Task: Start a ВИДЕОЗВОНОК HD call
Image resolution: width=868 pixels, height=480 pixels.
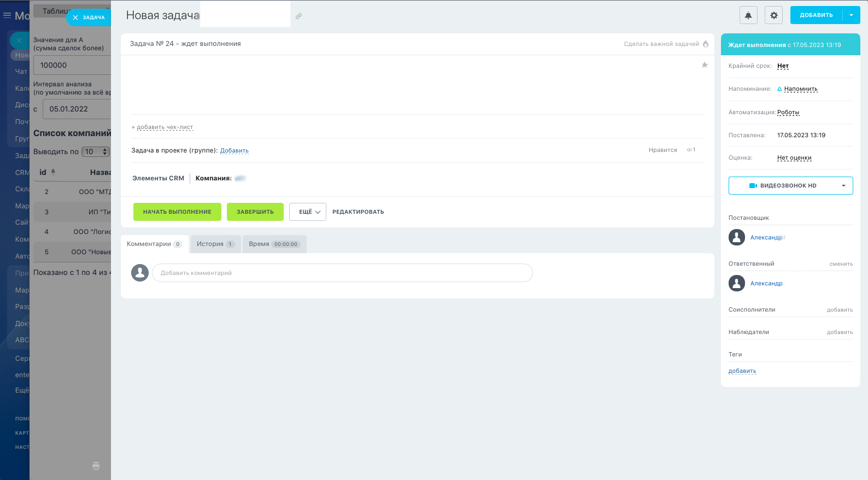Action: [783, 186]
